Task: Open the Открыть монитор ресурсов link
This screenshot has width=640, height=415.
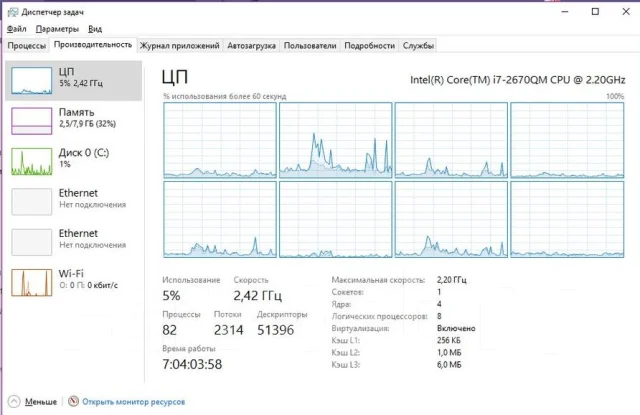Action: coord(133,402)
